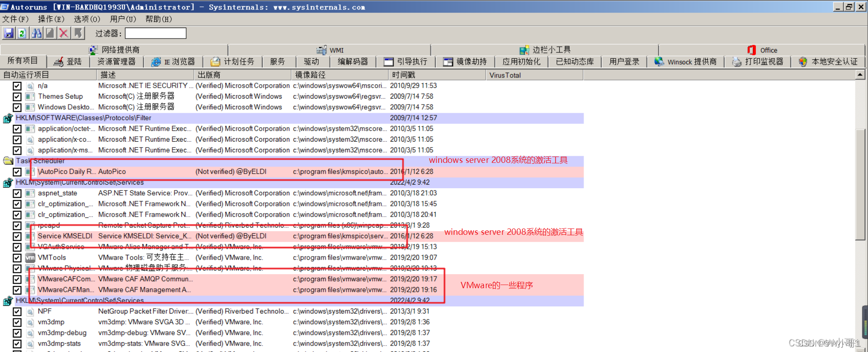Click the icon beside VMwareCAFMan entry
The image size is (868, 352).
pyautogui.click(x=30, y=290)
